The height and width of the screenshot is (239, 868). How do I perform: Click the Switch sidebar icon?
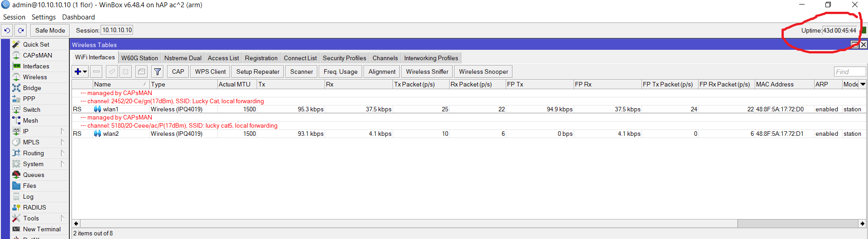16,110
